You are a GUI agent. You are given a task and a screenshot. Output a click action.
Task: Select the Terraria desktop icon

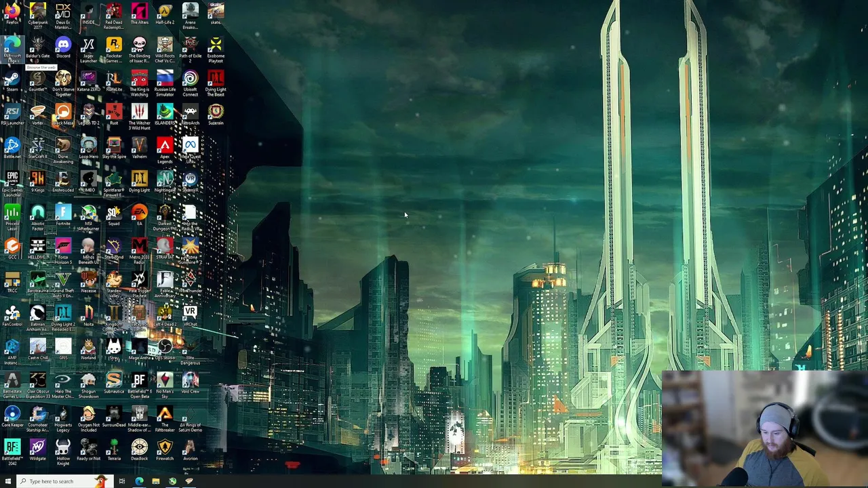[114, 451]
